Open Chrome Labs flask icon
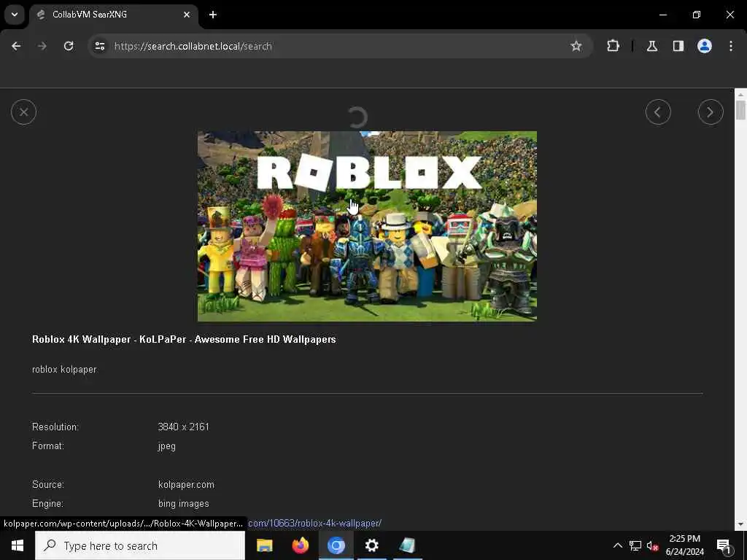 651,46
